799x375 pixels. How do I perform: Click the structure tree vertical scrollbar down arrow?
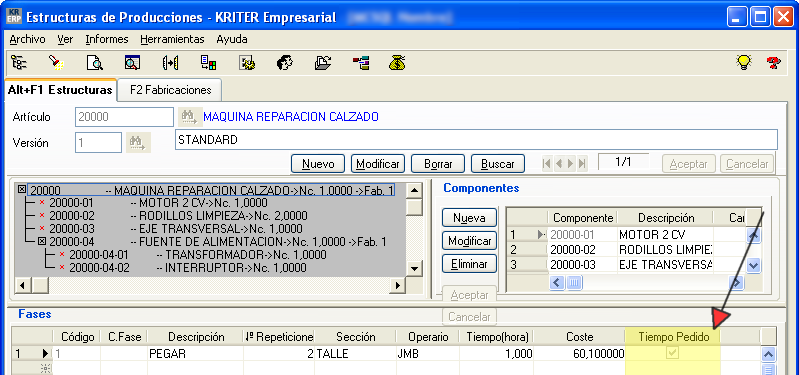coord(415,269)
